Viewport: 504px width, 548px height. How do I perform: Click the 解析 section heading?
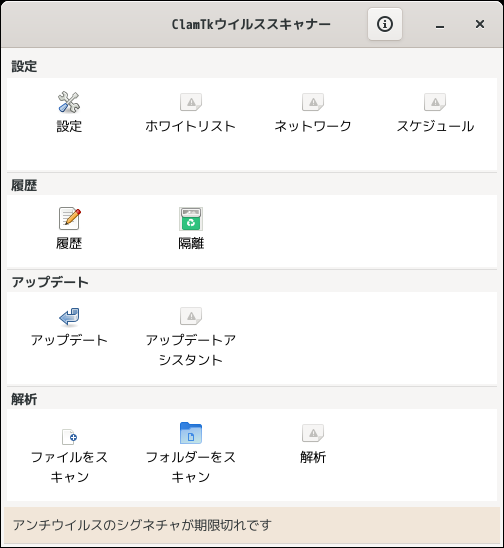(x=24, y=399)
